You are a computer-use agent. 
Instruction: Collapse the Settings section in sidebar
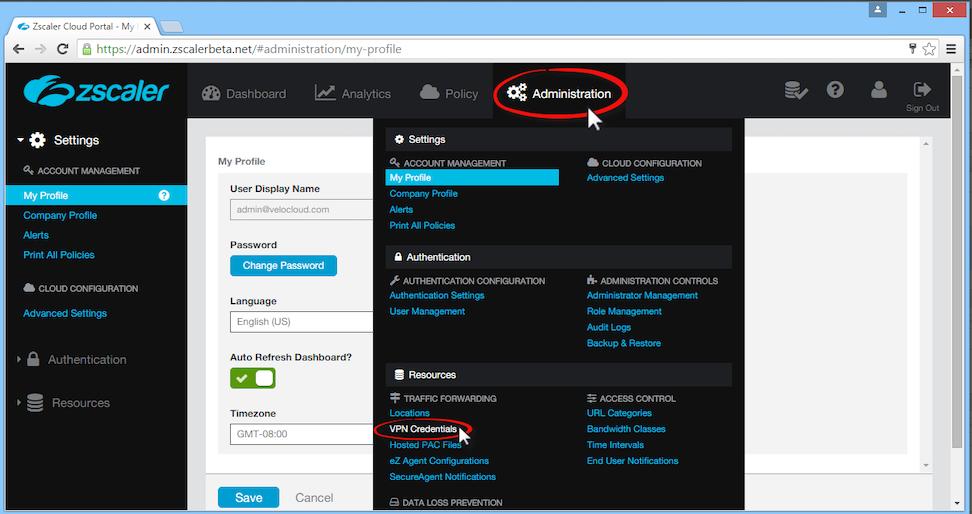[x=19, y=141]
